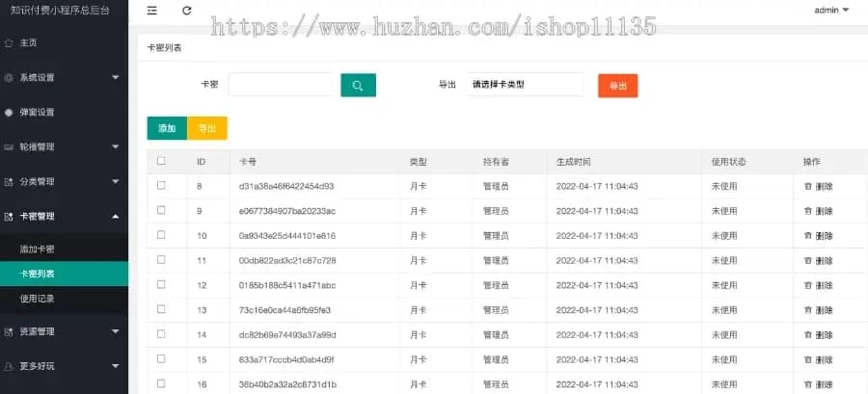This screenshot has width=868, height=394.
Task: Check the checkbox for row ID 9
Action: click(x=161, y=210)
